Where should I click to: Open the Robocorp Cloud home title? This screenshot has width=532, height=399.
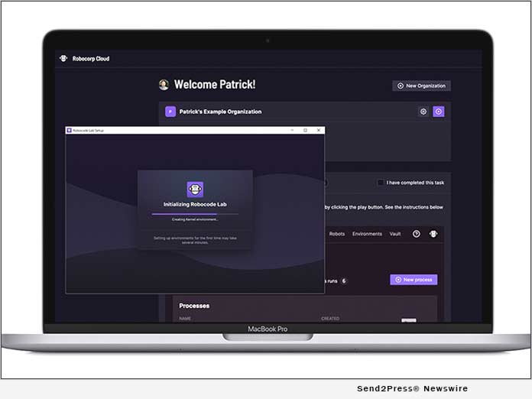click(x=91, y=59)
